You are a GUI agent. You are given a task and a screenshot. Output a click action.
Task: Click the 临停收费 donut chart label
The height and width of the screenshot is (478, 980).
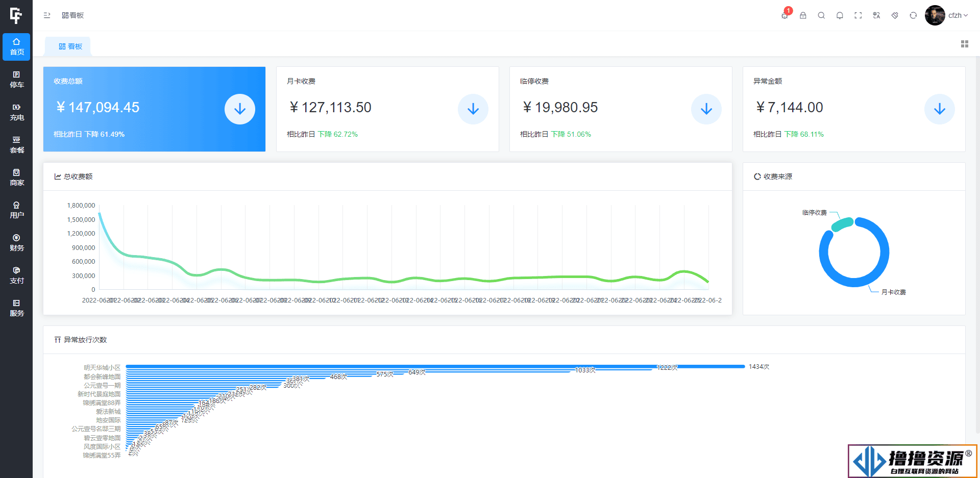tap(815, 213)
